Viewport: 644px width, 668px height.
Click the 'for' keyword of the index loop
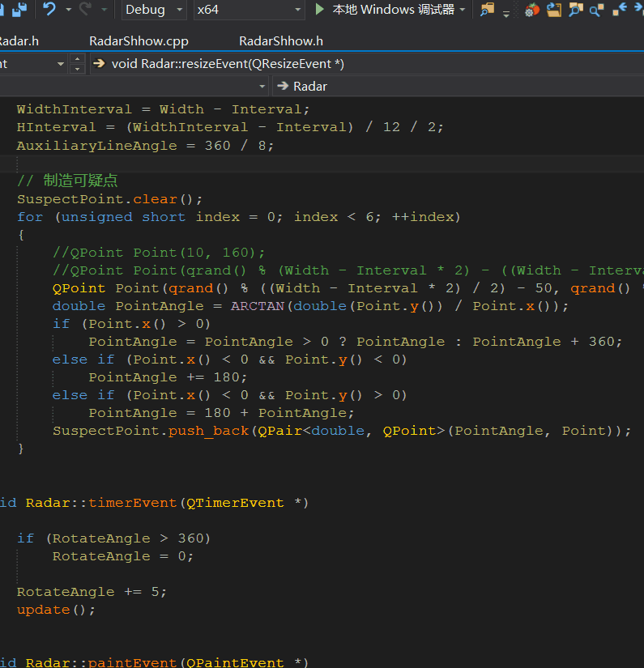pos(30,217)
